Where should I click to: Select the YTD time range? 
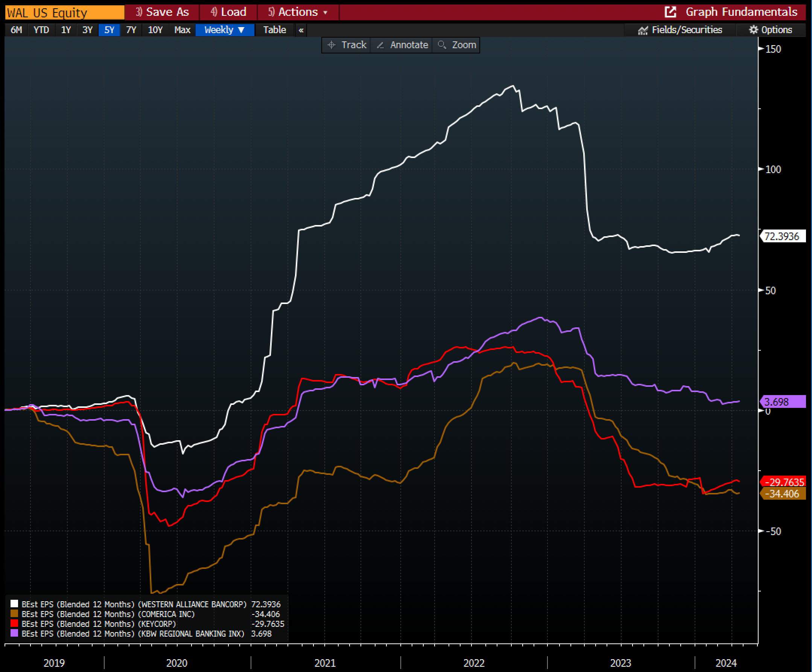pyautogui.click(x=41, y=30)
